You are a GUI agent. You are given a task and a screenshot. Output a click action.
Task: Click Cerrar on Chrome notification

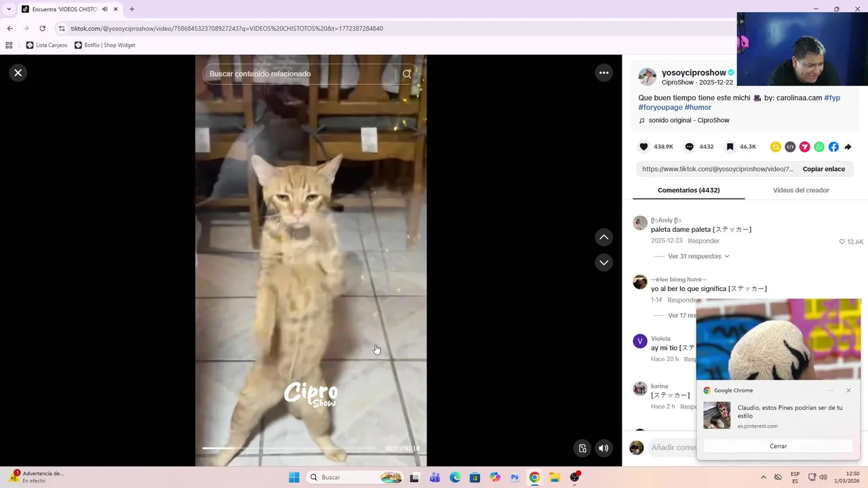point(778,446)
